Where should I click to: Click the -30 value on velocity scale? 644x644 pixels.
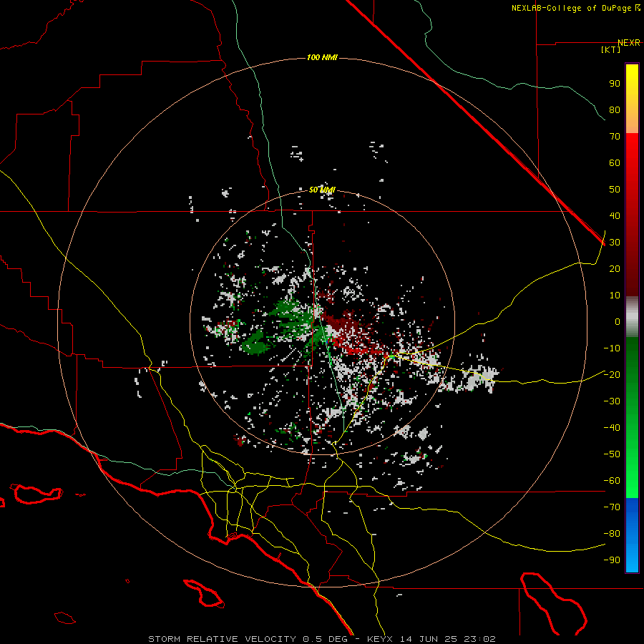[x=612, y=401]
